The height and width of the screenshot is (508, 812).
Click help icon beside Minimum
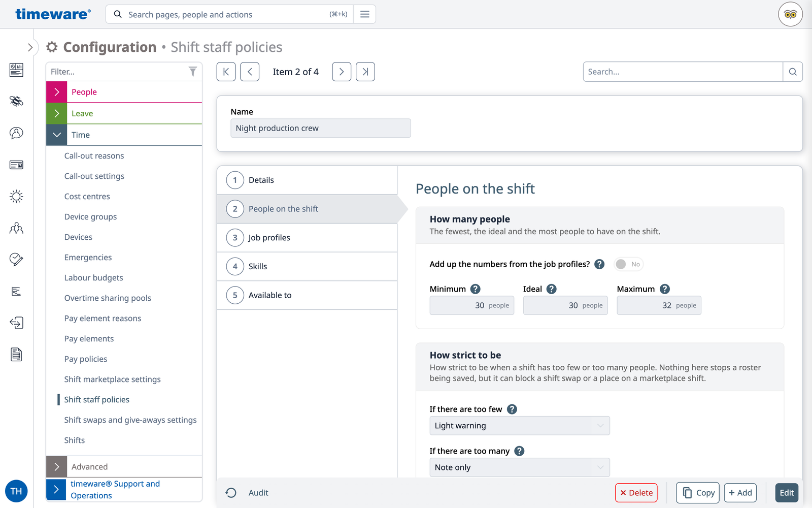click(x=475, y=289)
